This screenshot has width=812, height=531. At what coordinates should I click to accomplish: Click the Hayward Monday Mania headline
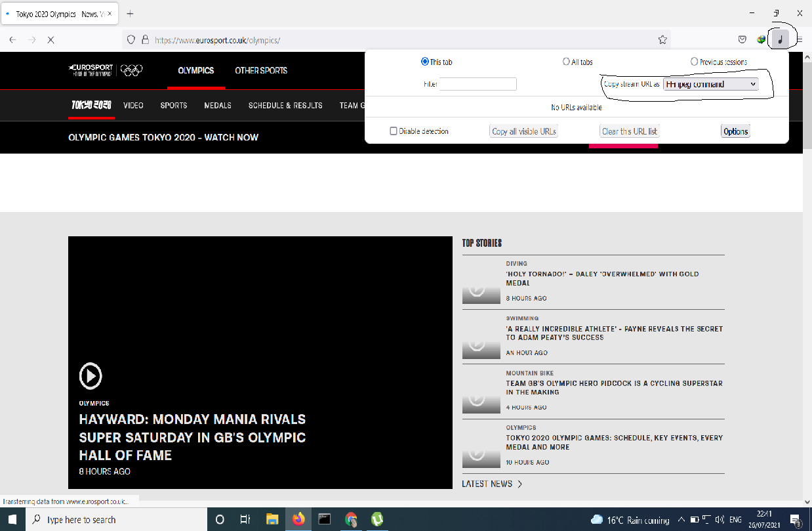point(192,437)
